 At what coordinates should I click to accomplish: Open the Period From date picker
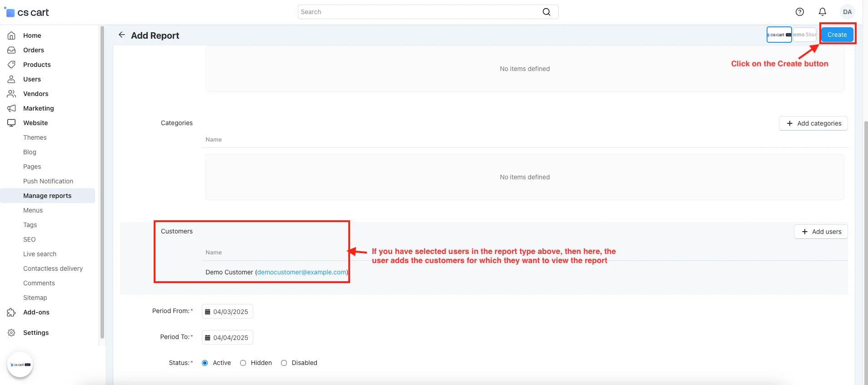click(227, 312)
